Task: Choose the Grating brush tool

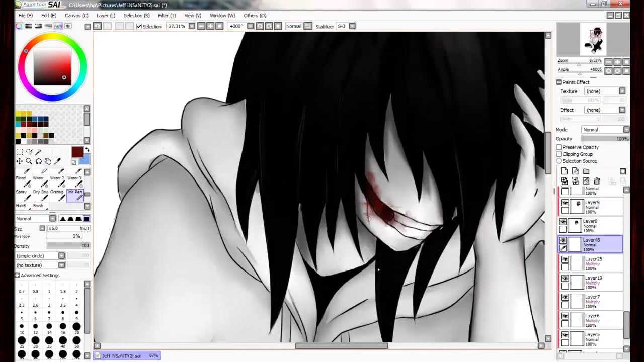Action: [x=57, y=195]
